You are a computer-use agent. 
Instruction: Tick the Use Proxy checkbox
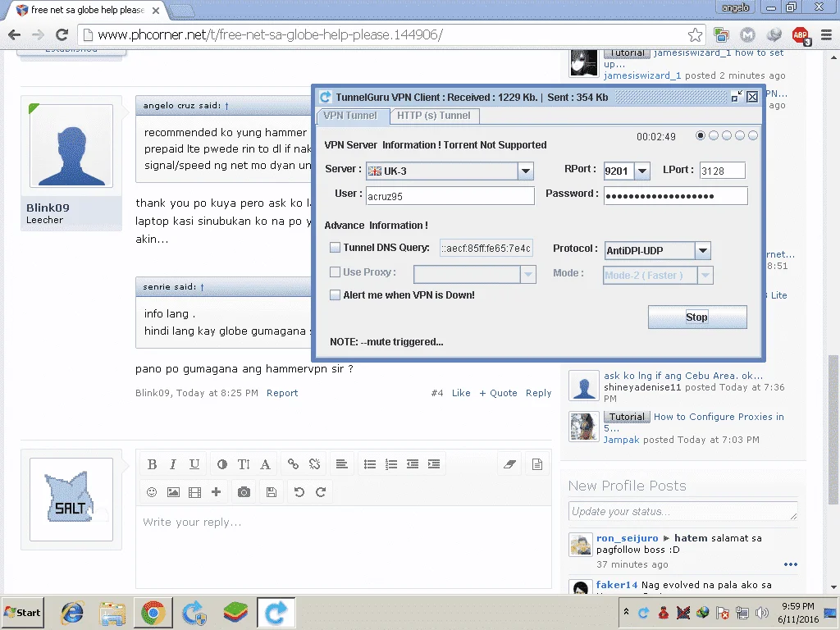335,272
